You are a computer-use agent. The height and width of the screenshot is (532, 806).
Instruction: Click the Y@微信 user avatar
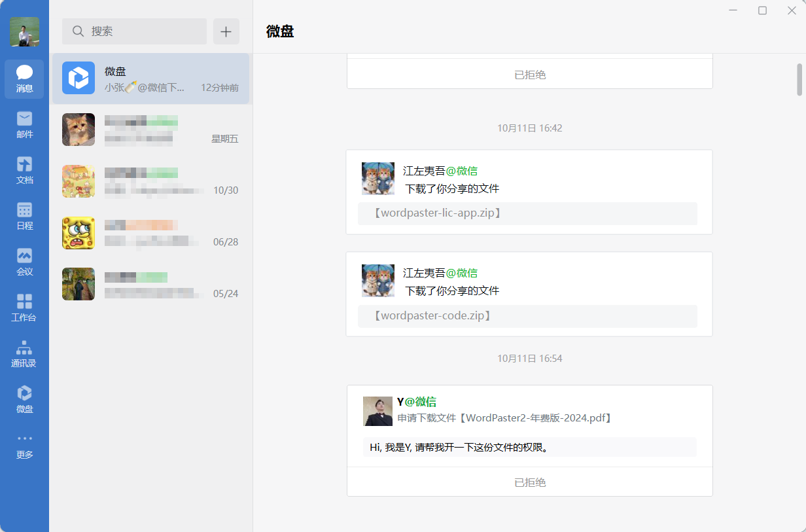coord(377,411)
